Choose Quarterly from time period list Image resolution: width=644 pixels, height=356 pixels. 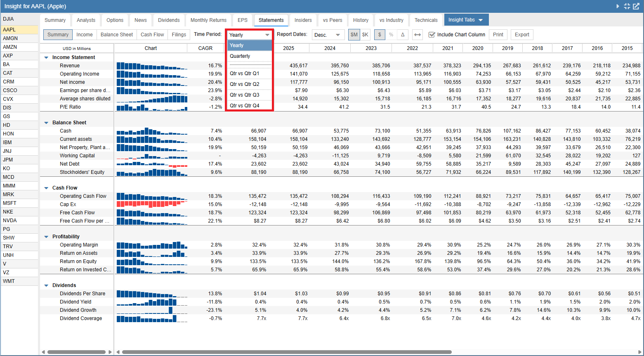click(x=249, y=56)
